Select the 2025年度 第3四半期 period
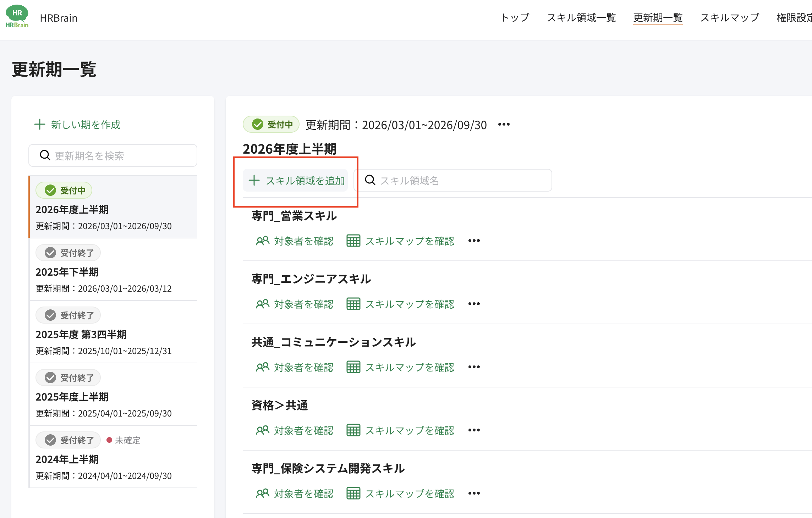The width and height of the screenshot is (812, 518). tap(114, 332)
